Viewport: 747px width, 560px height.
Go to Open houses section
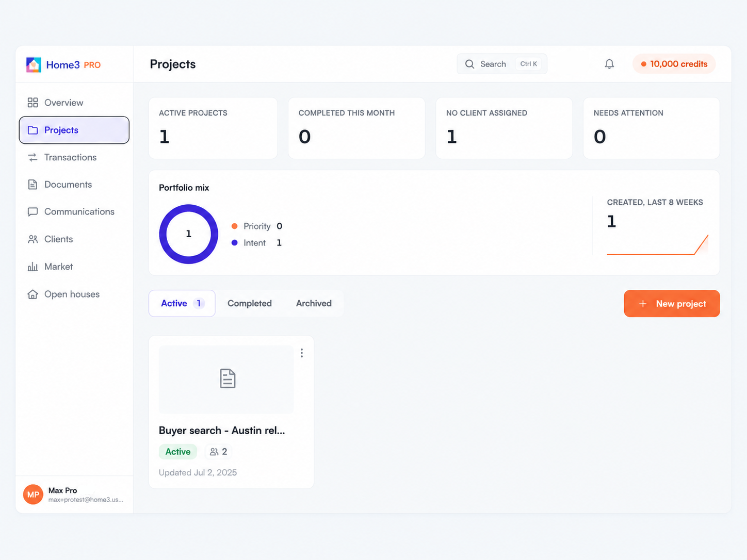point(74,294)
